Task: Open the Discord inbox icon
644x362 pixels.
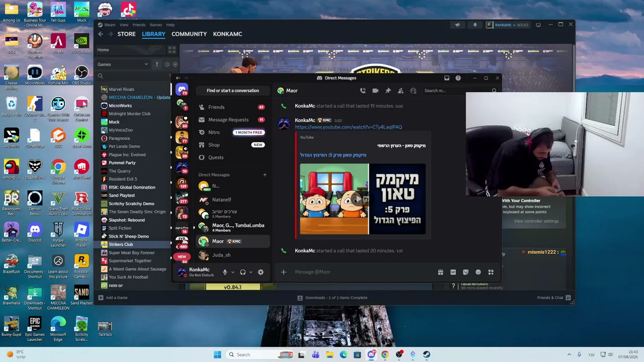Action: click(x=447, y=78)
